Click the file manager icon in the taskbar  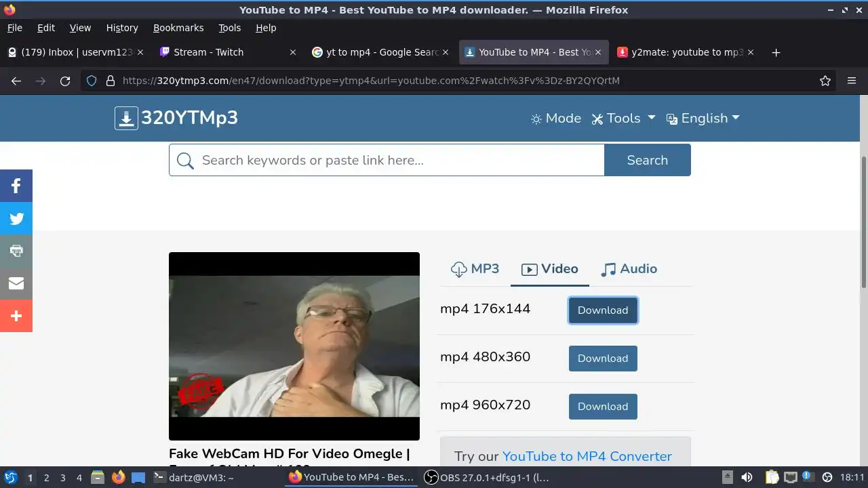[98, 477]
